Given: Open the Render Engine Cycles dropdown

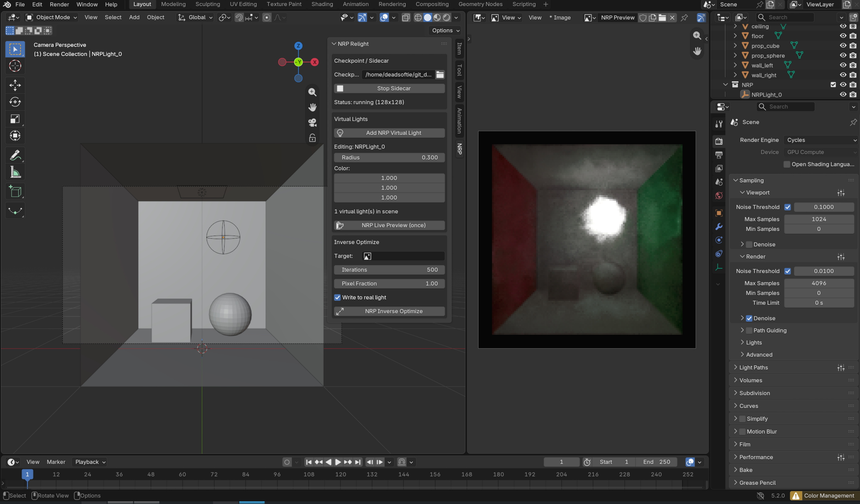Looking at the screenshot, I should pyautogui.click(x=821, y=140).
